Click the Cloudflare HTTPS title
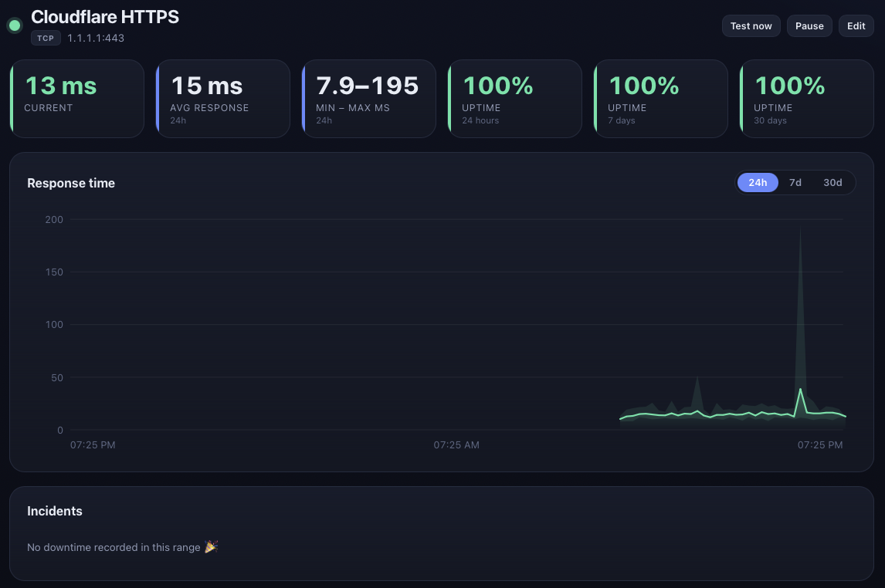The image size is (885, 588). (x=105, y=17)
